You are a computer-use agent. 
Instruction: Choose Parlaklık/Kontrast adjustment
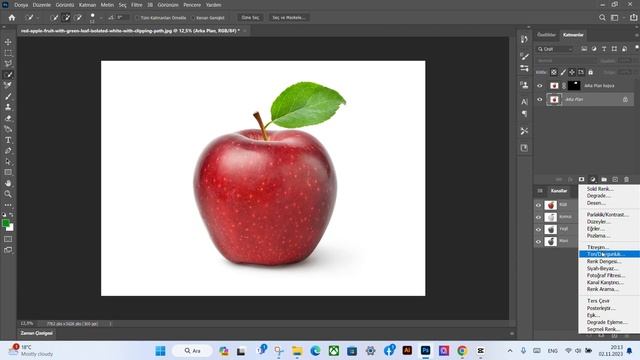tap(609, 215)
